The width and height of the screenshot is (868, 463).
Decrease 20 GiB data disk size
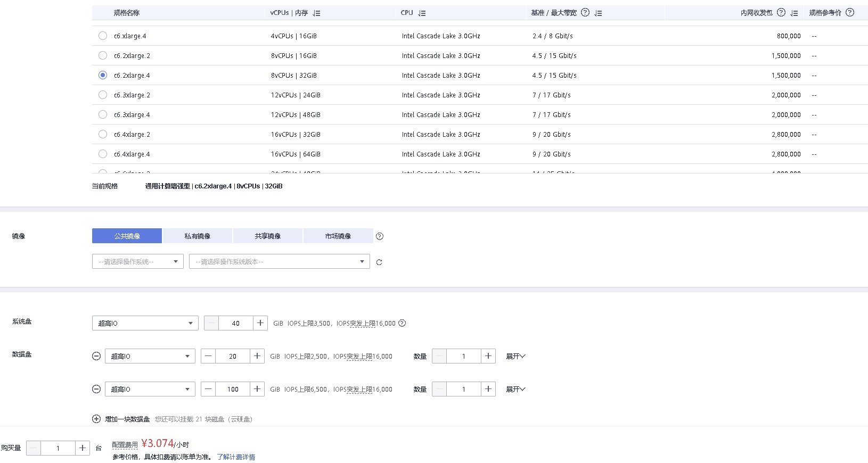pyautogui.click(x=208, y=356)
